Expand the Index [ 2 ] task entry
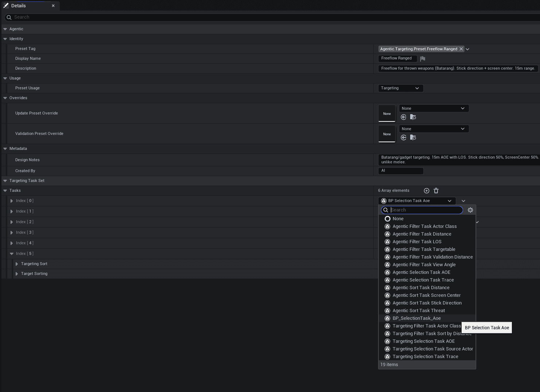This screenshot has height=392, width=540. 12,222
